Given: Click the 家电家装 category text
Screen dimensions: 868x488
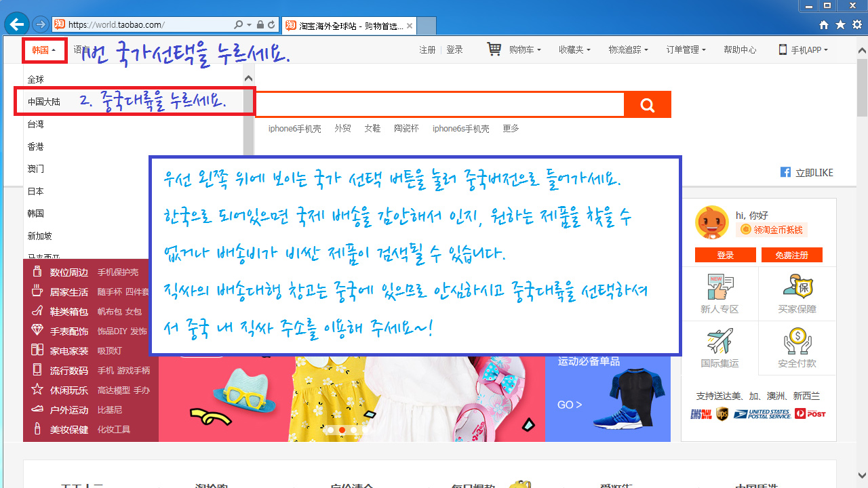Looking at the screenshot, I should pos(69,351).
